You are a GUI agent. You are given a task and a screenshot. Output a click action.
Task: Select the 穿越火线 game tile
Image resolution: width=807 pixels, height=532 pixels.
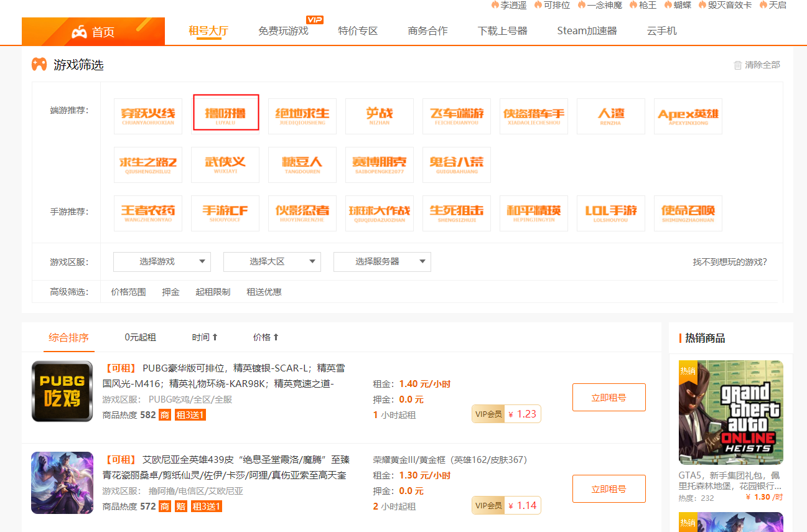148,116
